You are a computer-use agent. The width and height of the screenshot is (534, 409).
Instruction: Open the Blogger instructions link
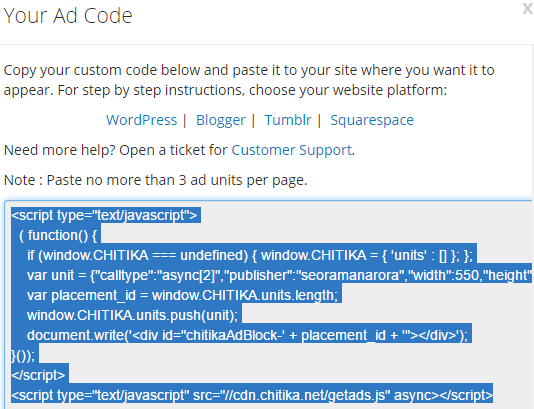(x=221, y=120)
